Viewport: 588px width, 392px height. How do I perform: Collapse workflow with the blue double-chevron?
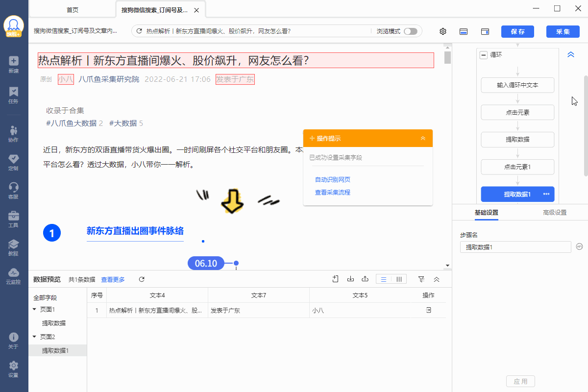(570, 55)
